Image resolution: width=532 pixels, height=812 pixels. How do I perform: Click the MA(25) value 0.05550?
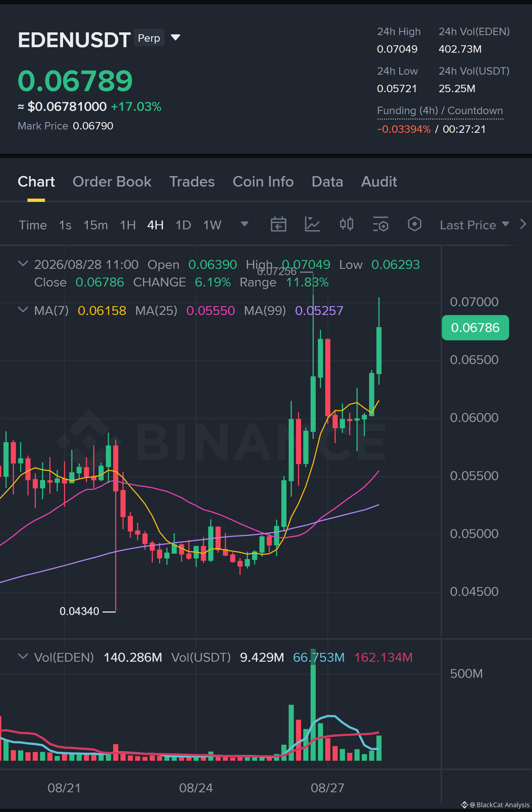(210, 311)
